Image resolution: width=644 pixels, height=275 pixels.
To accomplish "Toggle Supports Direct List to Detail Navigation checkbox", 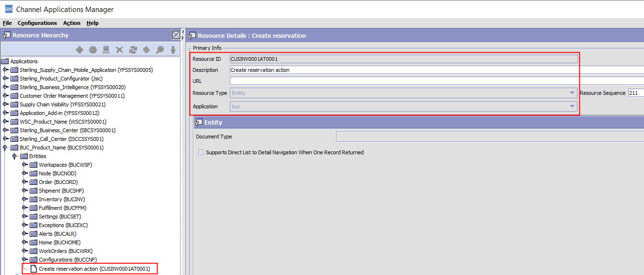I will pos(201,152).
